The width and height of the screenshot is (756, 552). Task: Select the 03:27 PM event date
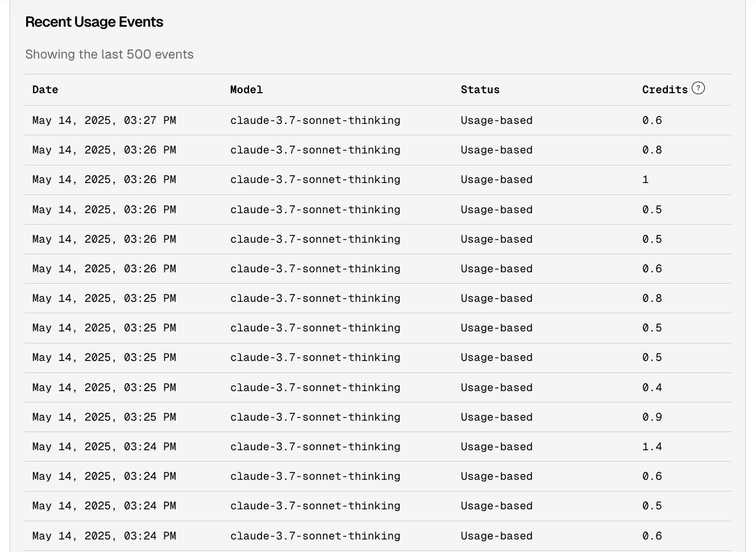tap(104, 121)
